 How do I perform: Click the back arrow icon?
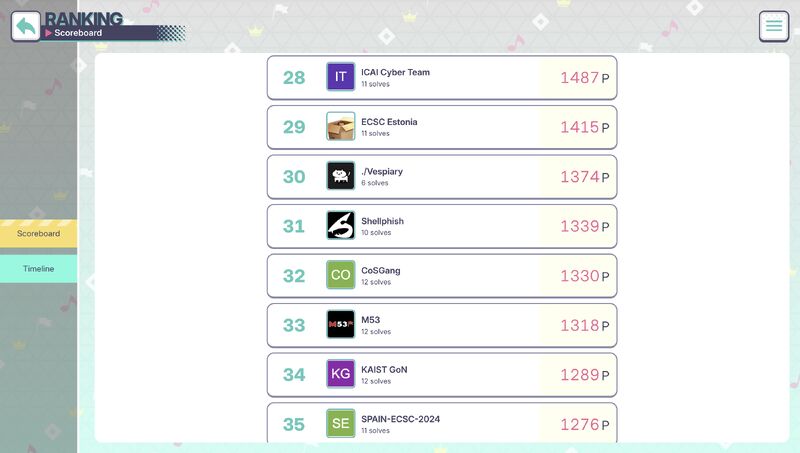(x=26, y=26)
